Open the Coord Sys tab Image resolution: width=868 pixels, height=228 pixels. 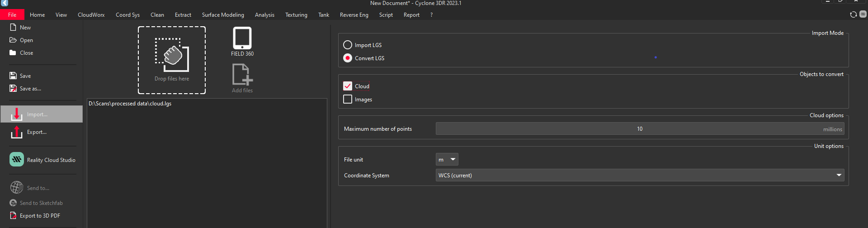pos(127,14)
